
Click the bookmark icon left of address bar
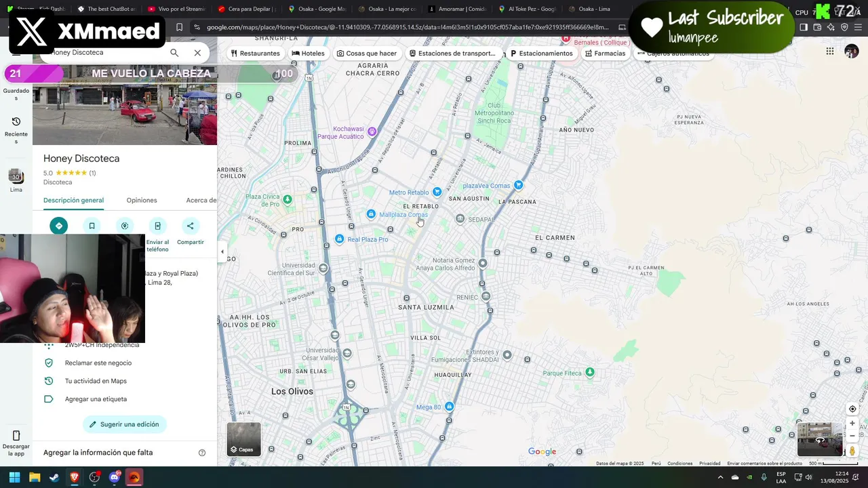pos(179,27)
